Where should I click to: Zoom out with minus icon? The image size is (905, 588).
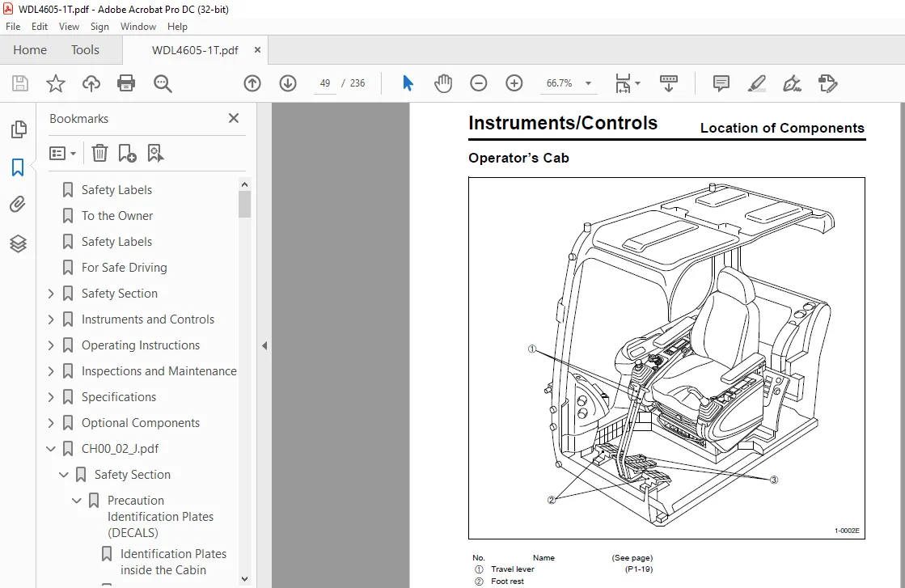pyautogui.click(x=479, y=83)
